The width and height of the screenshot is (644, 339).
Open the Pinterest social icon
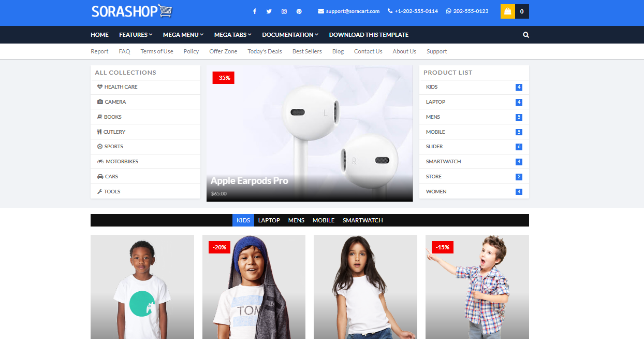[299, 11]
